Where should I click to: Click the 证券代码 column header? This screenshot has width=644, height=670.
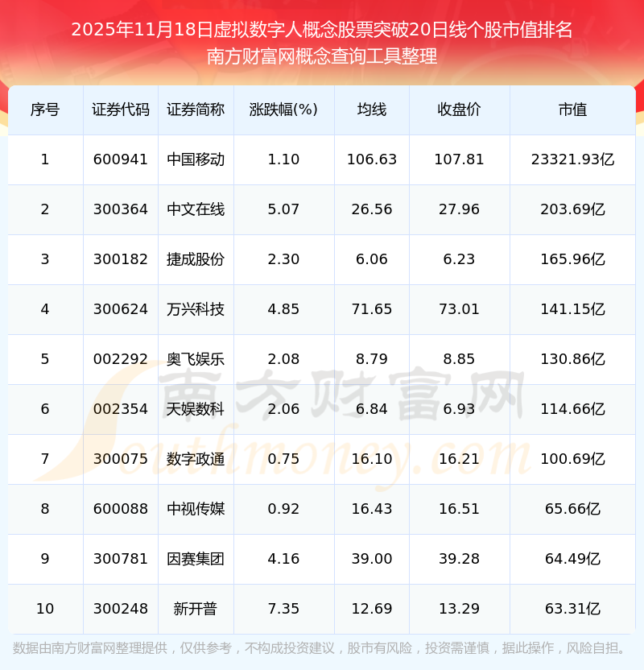121,110
